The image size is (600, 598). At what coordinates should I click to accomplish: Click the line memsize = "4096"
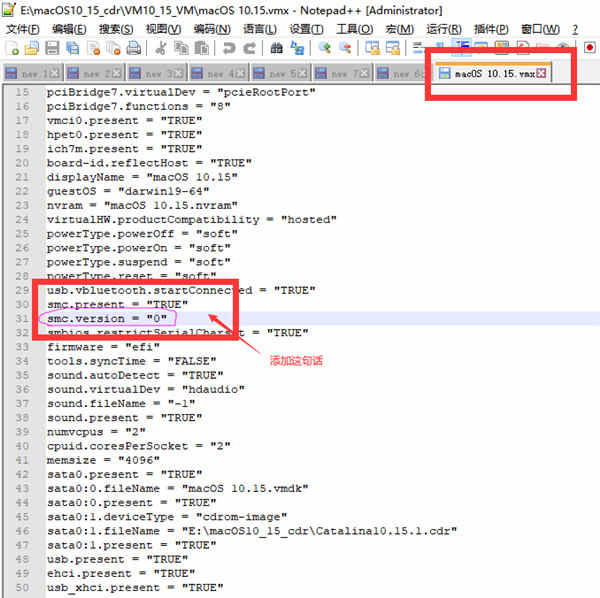pos(103,460)
